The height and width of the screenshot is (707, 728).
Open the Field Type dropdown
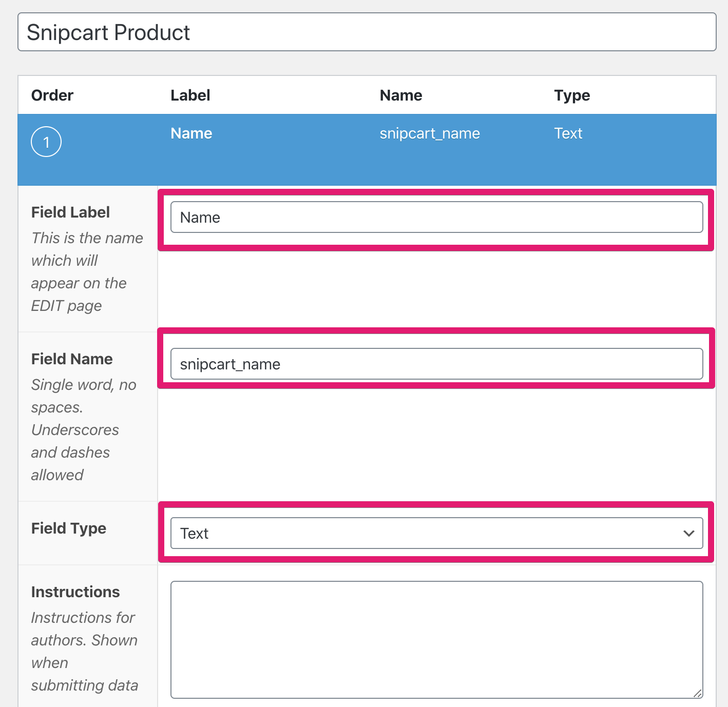[436, 533]
